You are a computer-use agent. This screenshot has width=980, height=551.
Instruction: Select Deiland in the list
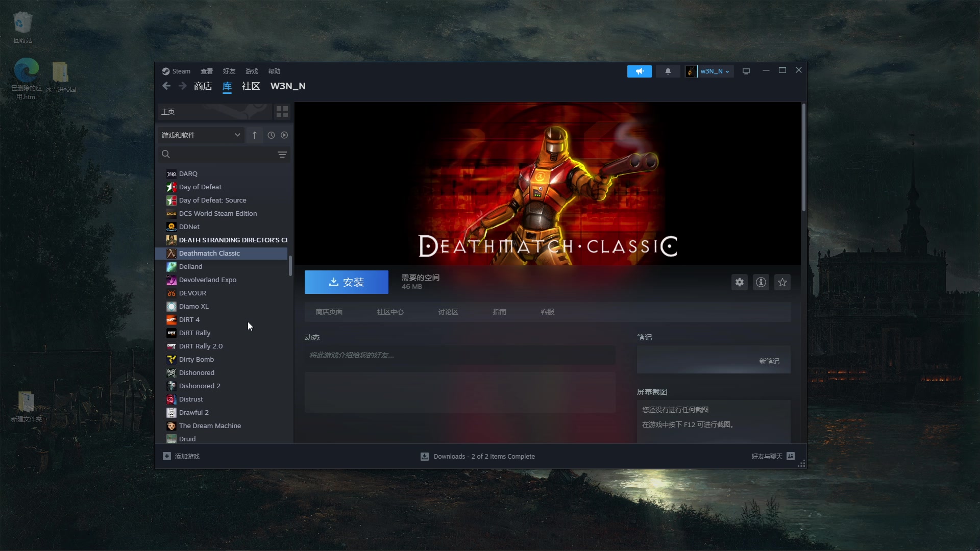[x=222, y=267]
